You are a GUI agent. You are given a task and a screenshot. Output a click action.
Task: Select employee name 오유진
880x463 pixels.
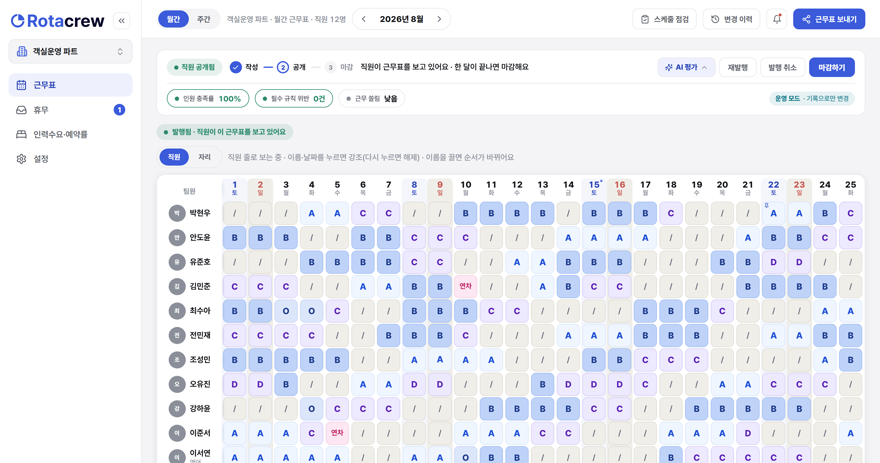tap(200, 384)
